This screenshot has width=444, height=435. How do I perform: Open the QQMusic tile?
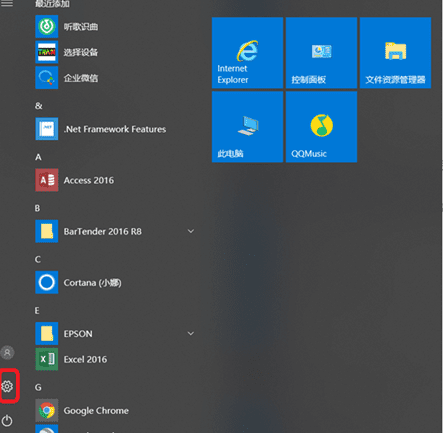point(321,127)
